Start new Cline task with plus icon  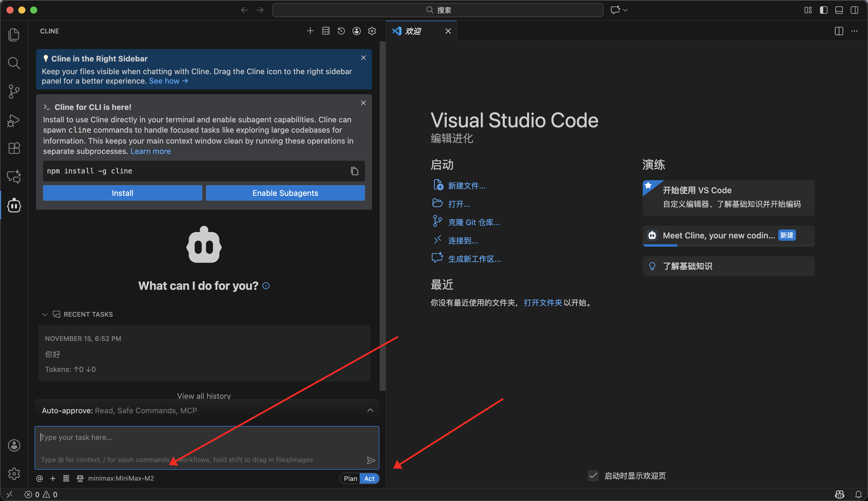click(310, 31)
